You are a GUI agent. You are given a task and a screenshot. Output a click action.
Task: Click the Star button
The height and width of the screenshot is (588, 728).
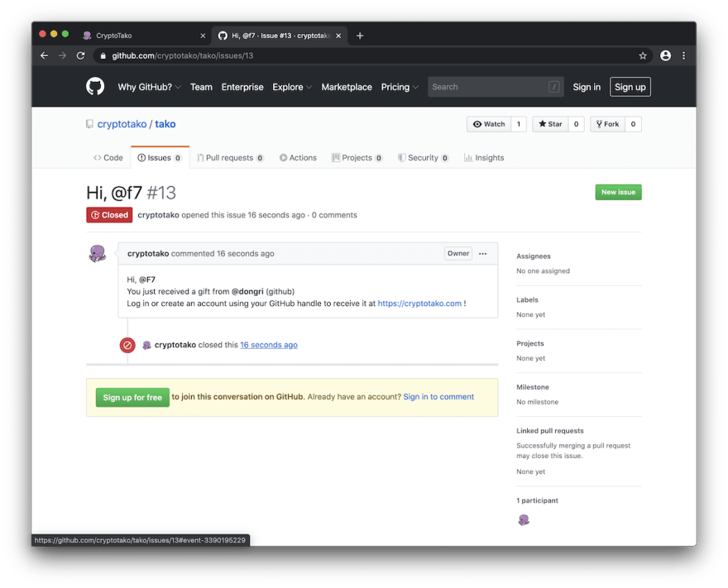pos(550,124)
